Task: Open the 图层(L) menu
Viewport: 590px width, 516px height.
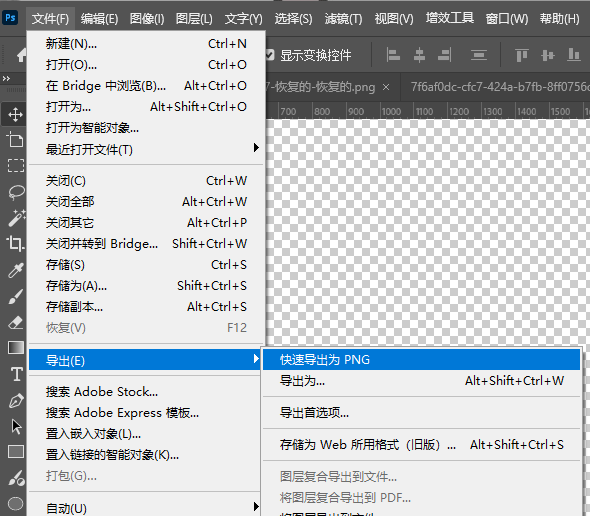Action: 194,18
